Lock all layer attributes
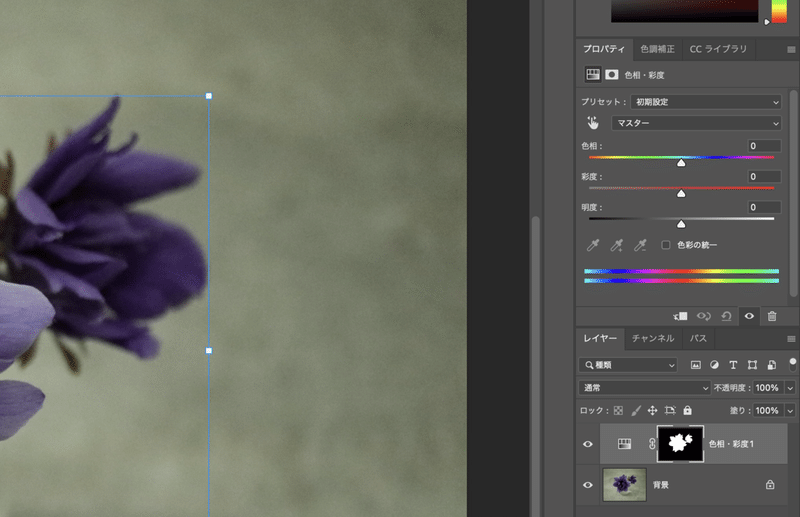 [x=688, y=410]
